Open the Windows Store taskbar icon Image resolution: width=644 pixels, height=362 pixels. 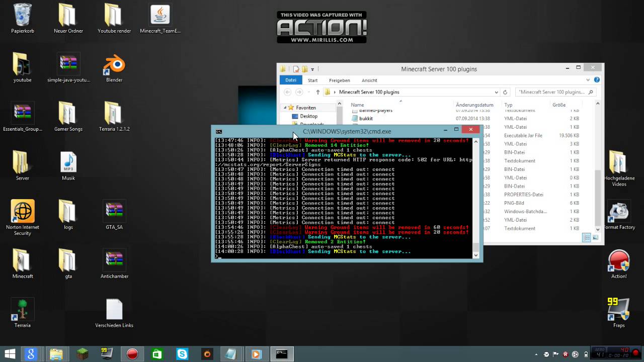pyautogui.click(x=157, y=354)
